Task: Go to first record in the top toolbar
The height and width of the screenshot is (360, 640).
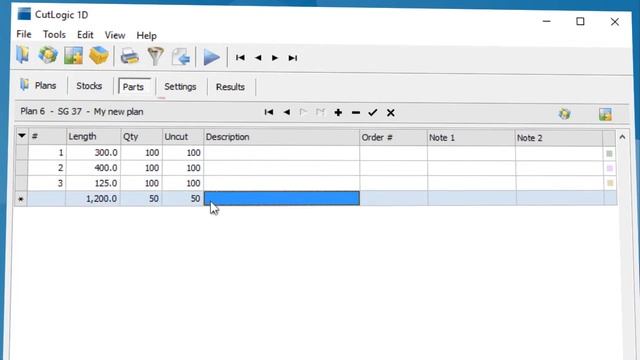Action: (240, 58)
